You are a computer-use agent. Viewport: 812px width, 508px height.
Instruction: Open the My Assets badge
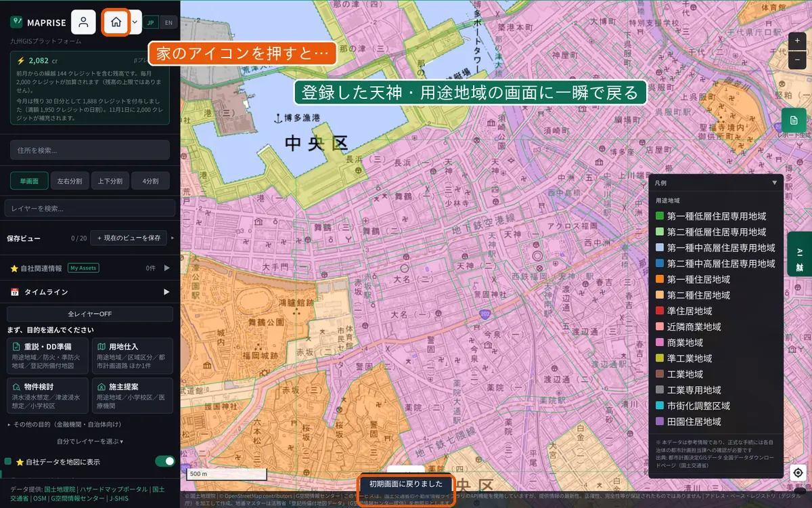tap(83, 268)
